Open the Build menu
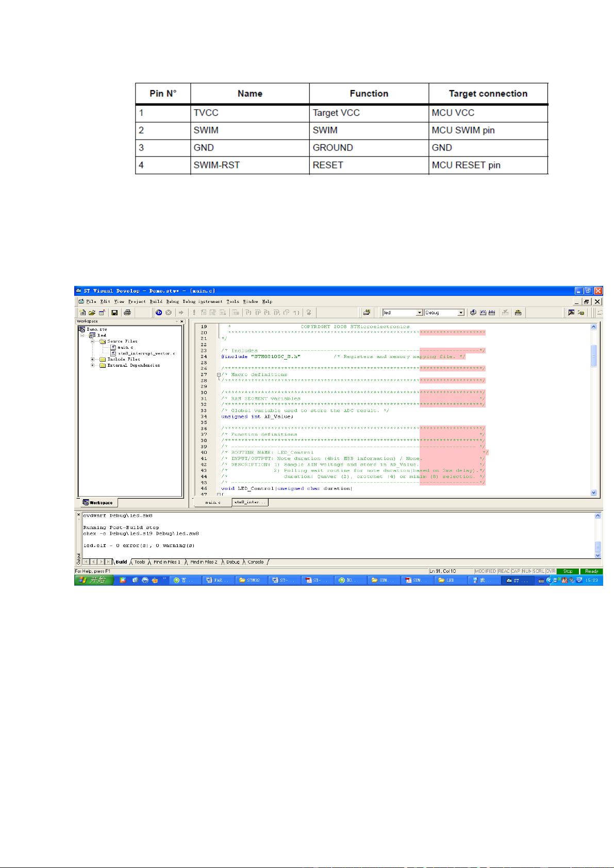 pos(156,301)
